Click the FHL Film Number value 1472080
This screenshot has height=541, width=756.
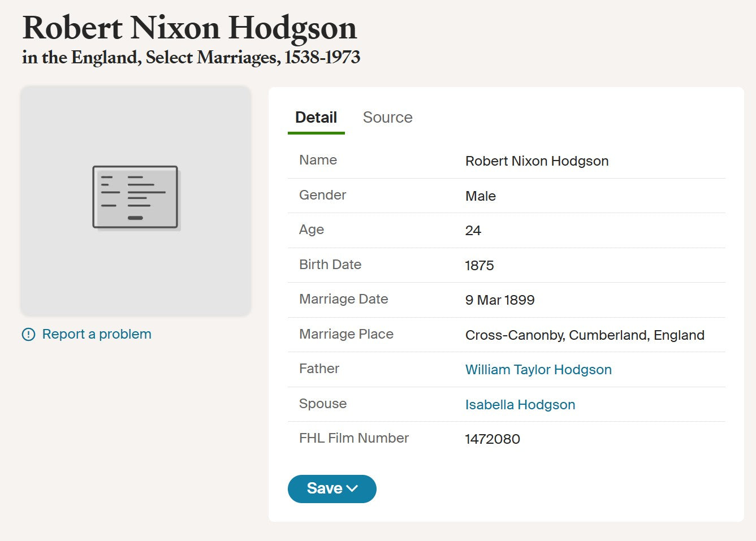(x=493, y=439)
